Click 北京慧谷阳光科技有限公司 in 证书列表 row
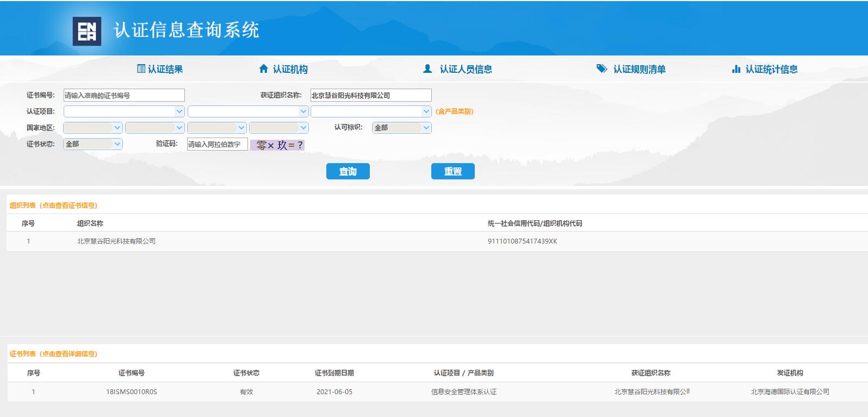 click(x=652, y=392)
